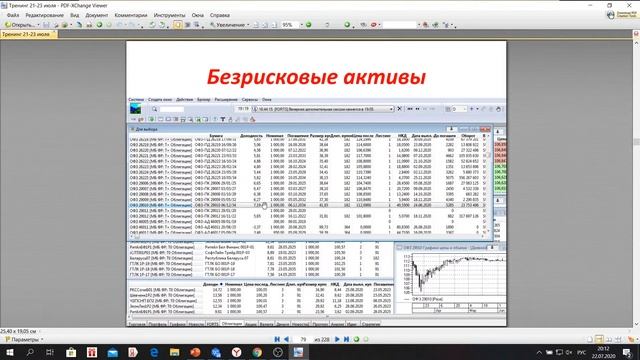The height and width of the screenshot is (360, 640).
Task: Go to next page arrow
Action: (x=337, y=339)
